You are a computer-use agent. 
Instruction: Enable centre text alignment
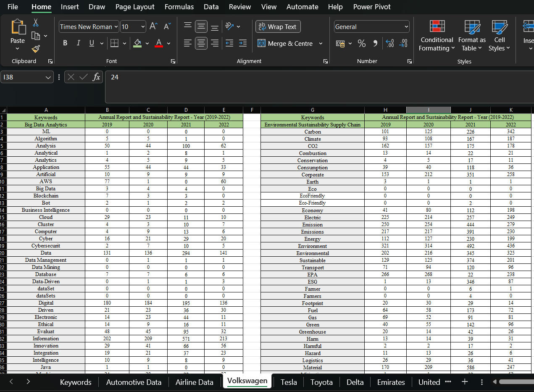[x=201, y=43]
